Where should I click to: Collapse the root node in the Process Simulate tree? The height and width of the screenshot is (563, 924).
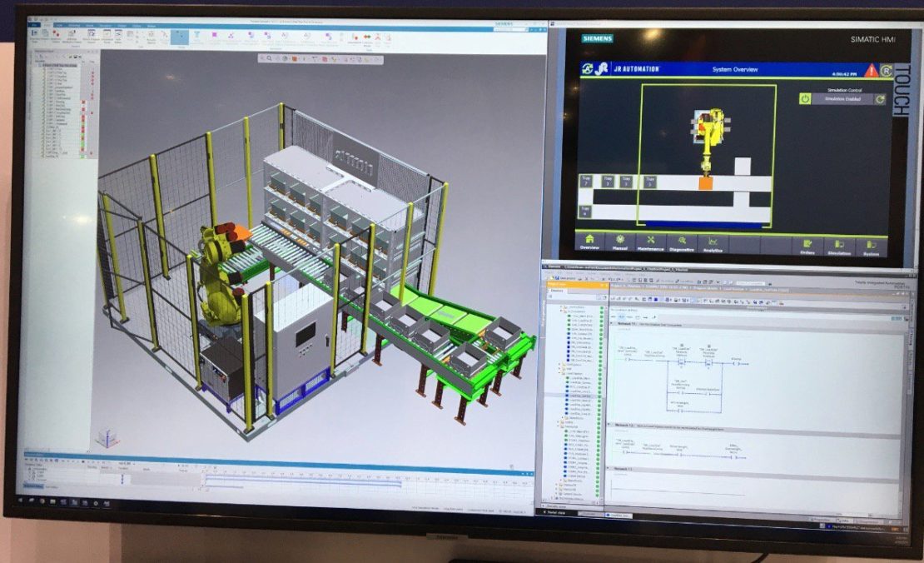[x=39, y=64]
